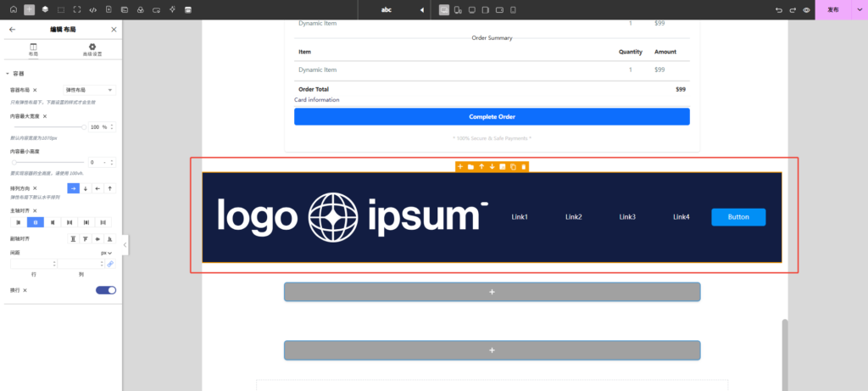Click the home icon in top toolbar

13,9
